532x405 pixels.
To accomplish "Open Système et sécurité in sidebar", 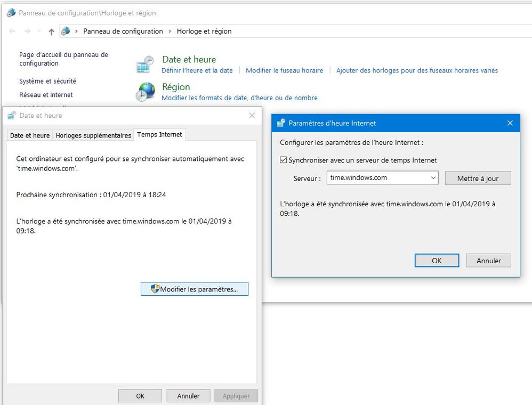I will click(47, 82).
